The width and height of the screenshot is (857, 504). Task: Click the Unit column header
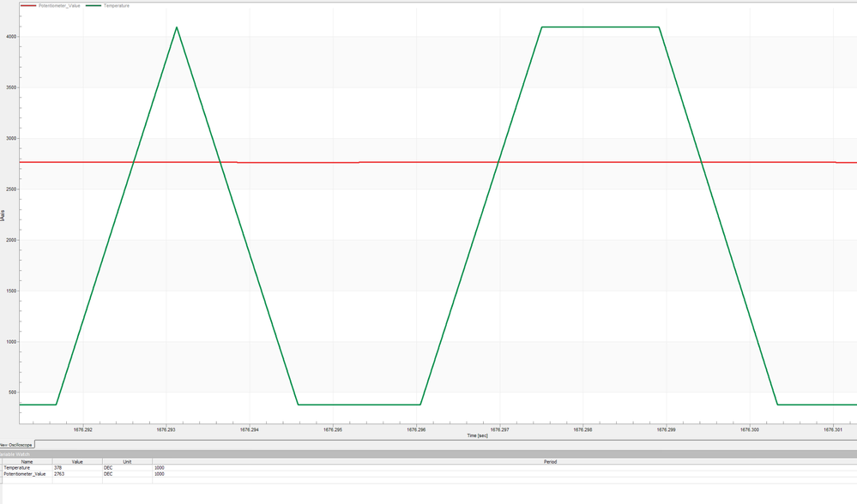pyautogui.click(x=127, y=461)
